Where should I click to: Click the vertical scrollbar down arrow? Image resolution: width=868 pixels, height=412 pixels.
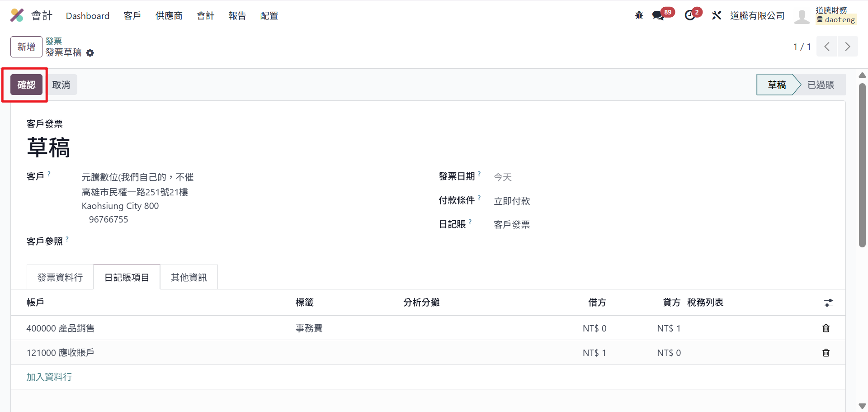click(x=862, y=406)
